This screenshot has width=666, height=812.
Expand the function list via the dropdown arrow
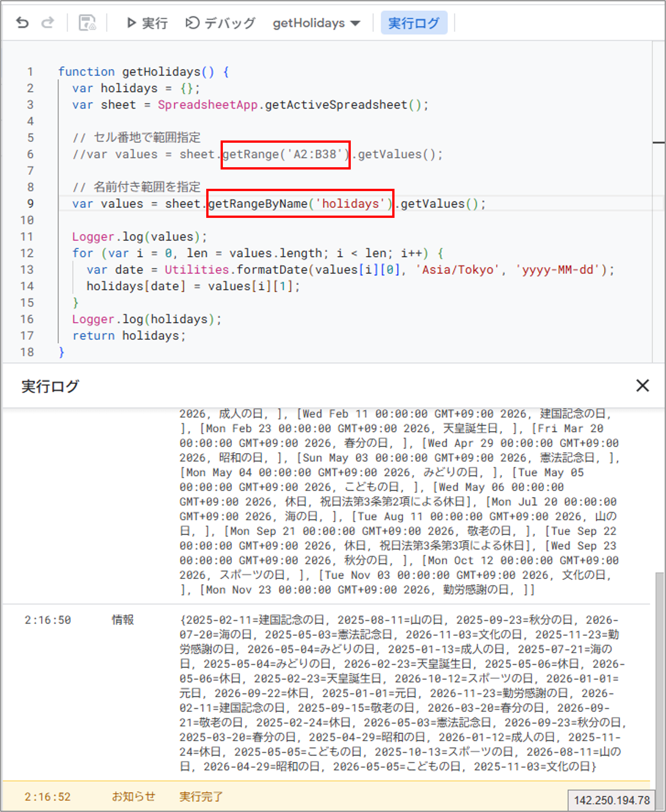356,23
